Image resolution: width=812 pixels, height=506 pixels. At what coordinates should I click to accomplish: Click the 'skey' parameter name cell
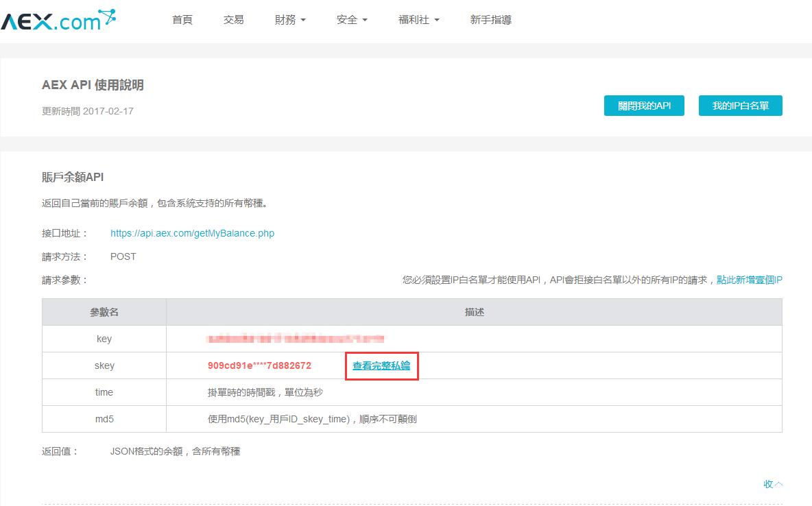104,365
